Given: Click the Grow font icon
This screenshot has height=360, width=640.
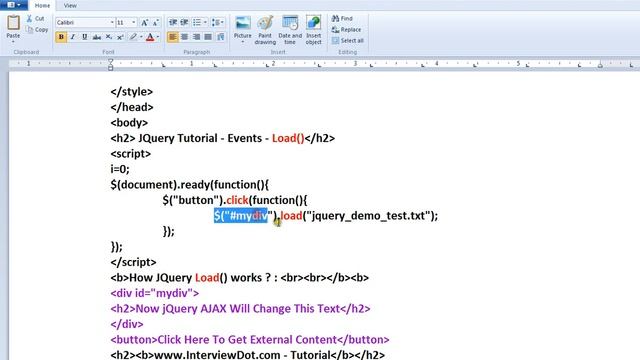Looking at the screenshot, I should point(144,23).
